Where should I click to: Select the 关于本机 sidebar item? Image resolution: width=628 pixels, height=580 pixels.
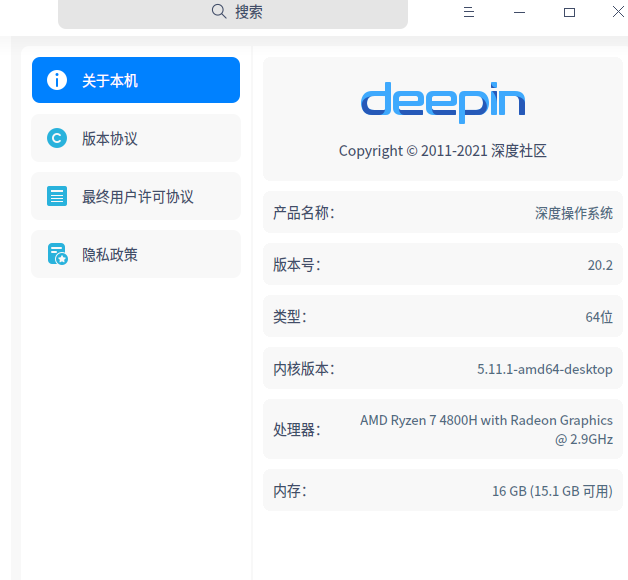pyautogui.click(x=136, y=80)
